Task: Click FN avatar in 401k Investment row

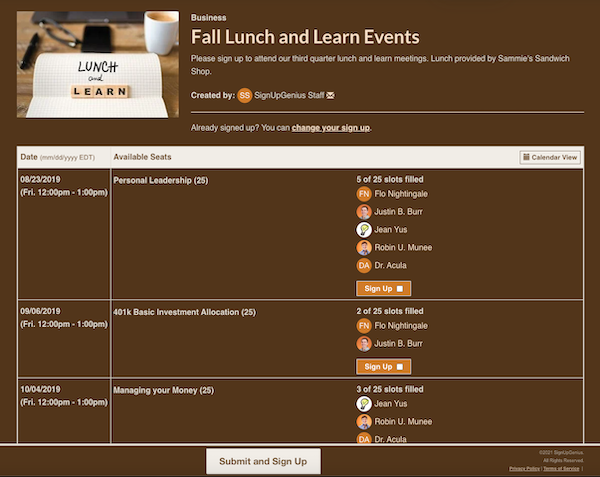Action: tap(364, 326)
